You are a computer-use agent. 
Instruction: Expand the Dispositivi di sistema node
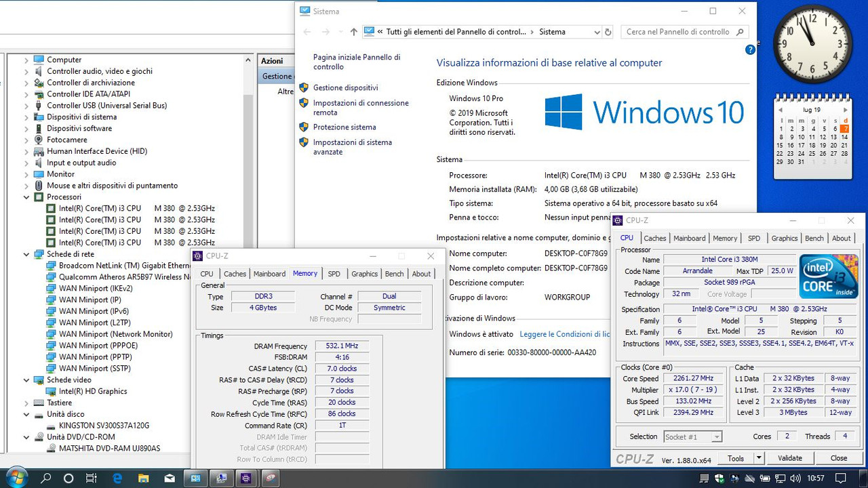(26, 117)
